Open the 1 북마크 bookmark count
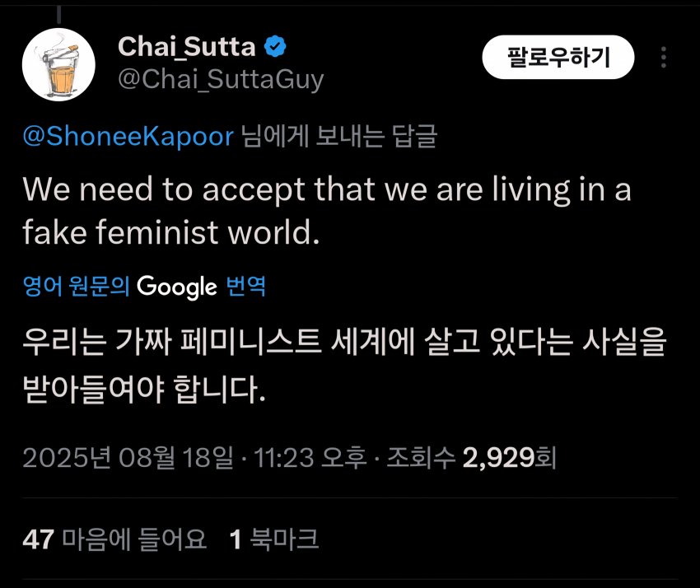This screenshot has width=700, height=588. (x=273, y=539)
